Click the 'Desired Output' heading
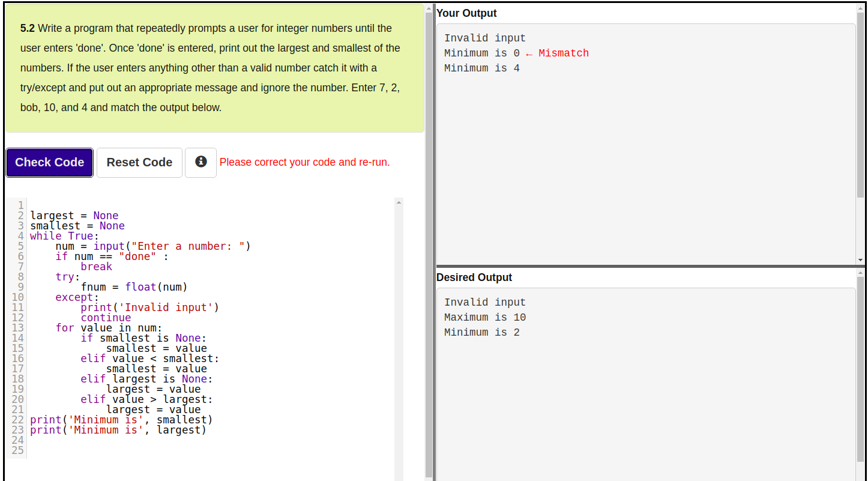 pyautogui.click(x=474, y=277)
